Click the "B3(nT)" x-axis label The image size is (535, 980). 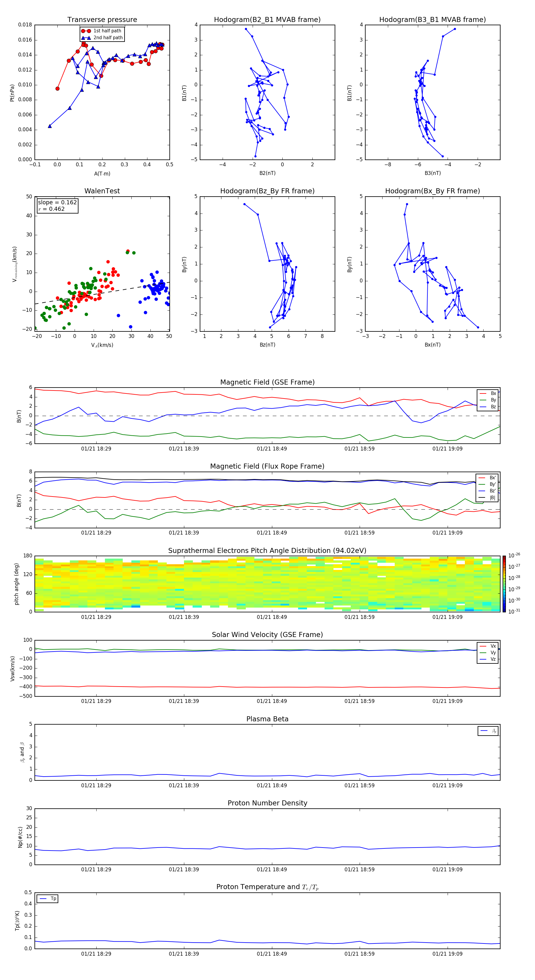pos(432,173)
